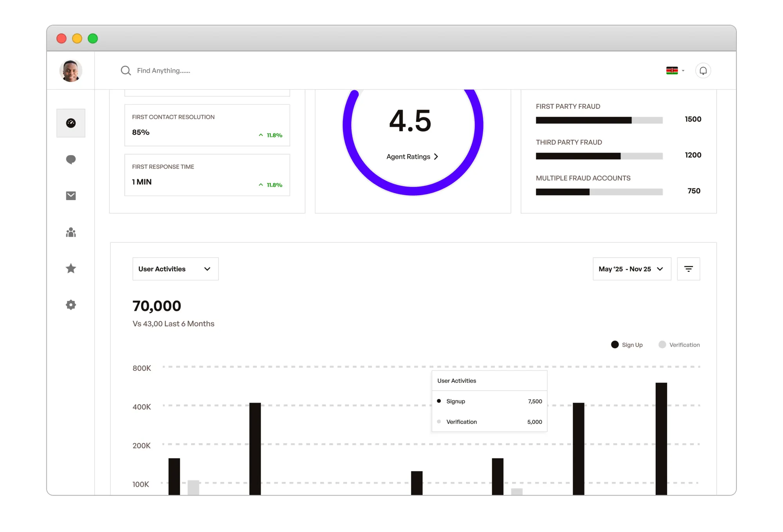Click the Signup 7,500 tooltip row
Viewport: 783px width, 532px height.
tap(489, 401)
